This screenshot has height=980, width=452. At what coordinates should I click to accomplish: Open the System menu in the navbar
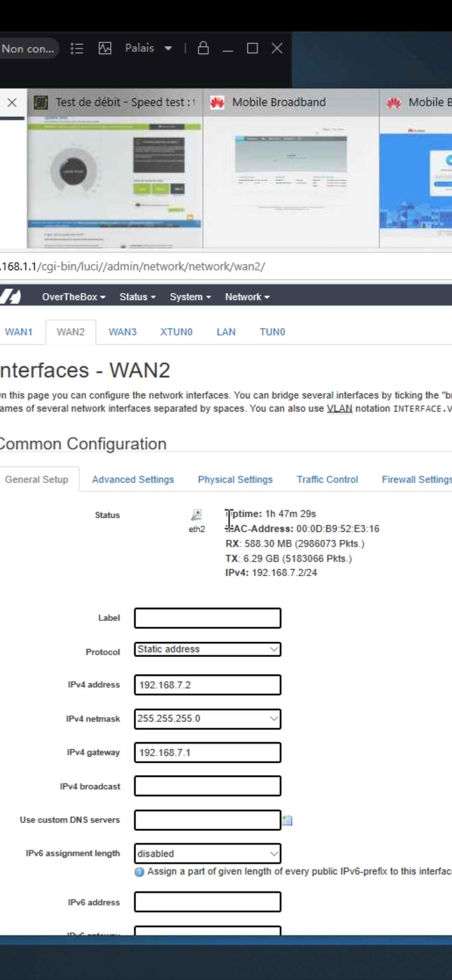(190, 297)
